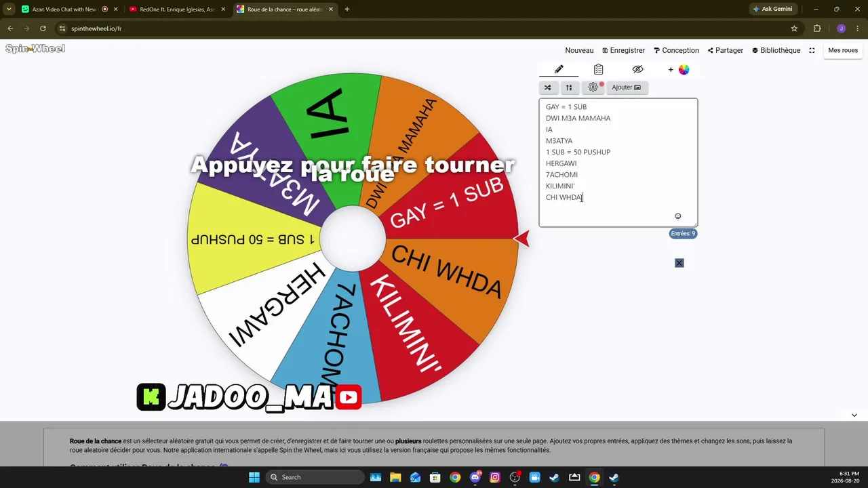Image resolution: width=868 pixels, height=488 pixels.
Task: Open the Chrome three-dot menu
Action: click(857, 28)
